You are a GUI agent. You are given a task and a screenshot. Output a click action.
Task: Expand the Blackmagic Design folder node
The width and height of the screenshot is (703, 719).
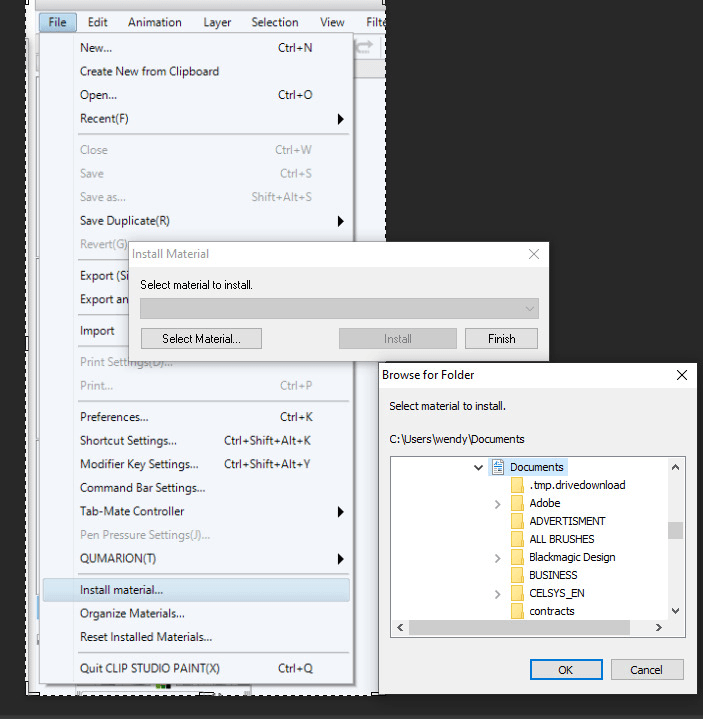(498, 558)
